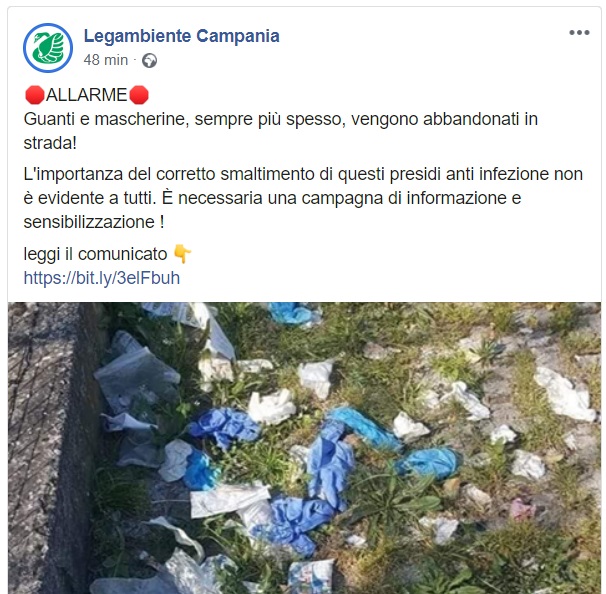This screenshot has width=606, height=594.
Task: Click the red stop emoji before ALLARME
Action: (34, 95)
